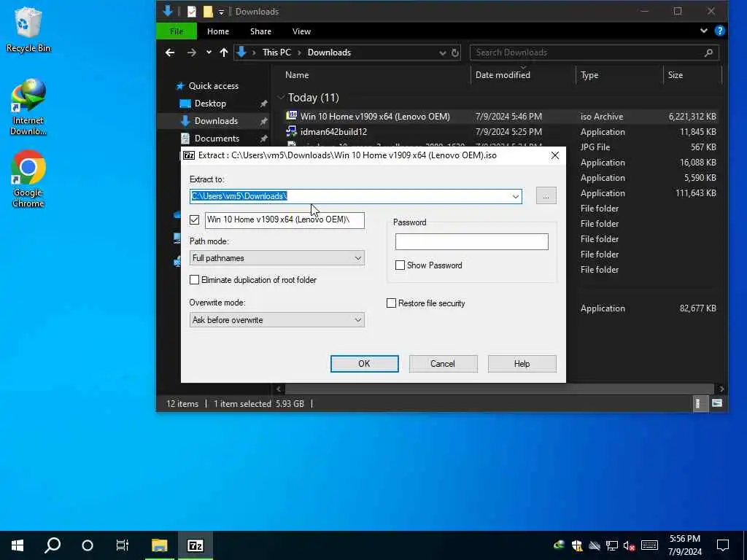Click the Properties quick access toolbar icon
This screenshot has width=747, height=560.
point(192,12)
